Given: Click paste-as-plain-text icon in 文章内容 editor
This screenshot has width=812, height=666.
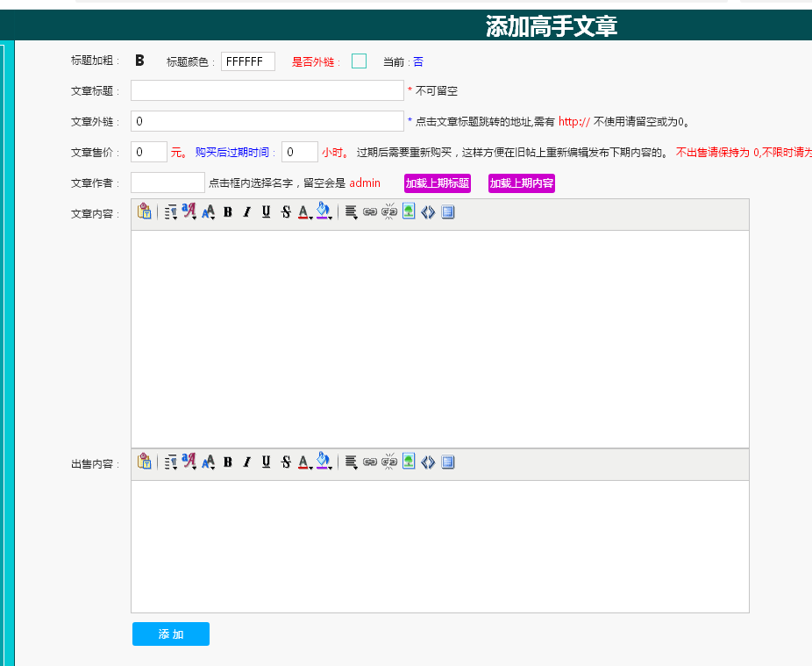Looking at the screenshot, I should [x=145, y=211].
